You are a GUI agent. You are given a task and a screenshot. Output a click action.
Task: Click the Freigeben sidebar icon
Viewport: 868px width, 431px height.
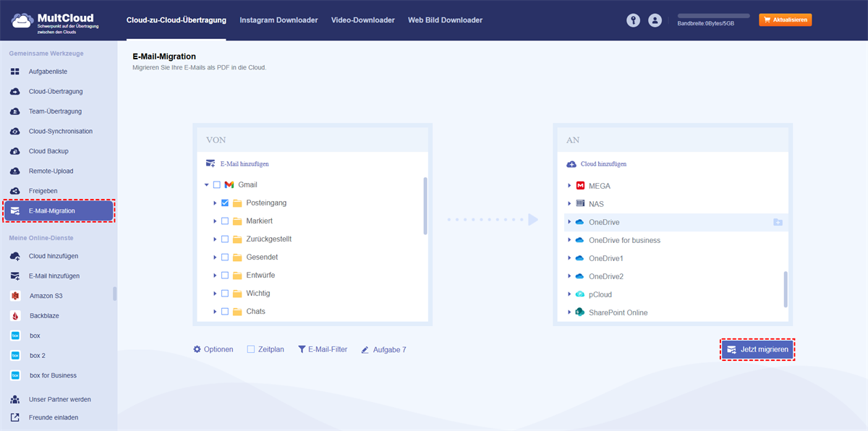coord(15,191)
